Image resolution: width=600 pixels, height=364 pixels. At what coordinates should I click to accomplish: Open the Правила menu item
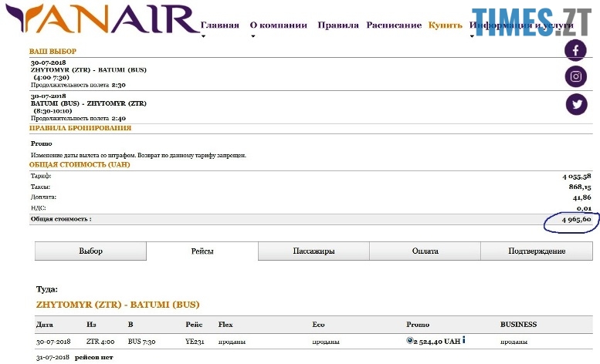pos(338,25)
